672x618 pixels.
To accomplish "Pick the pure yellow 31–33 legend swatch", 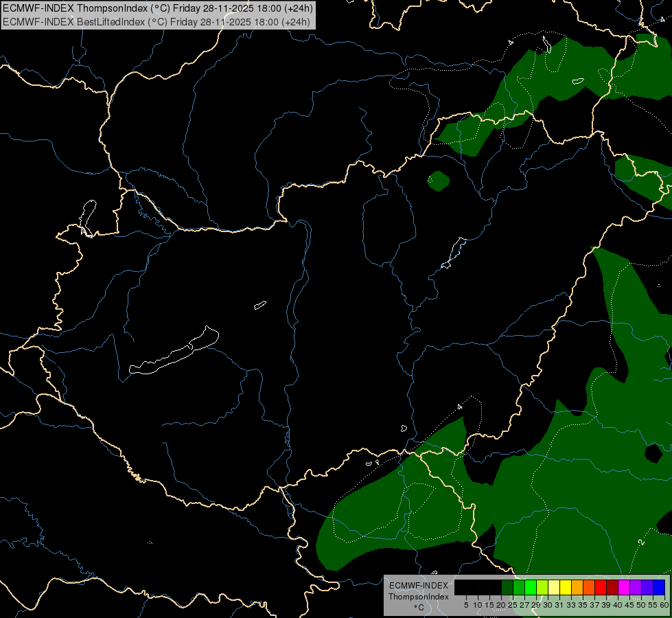I will tap(566, 587).
